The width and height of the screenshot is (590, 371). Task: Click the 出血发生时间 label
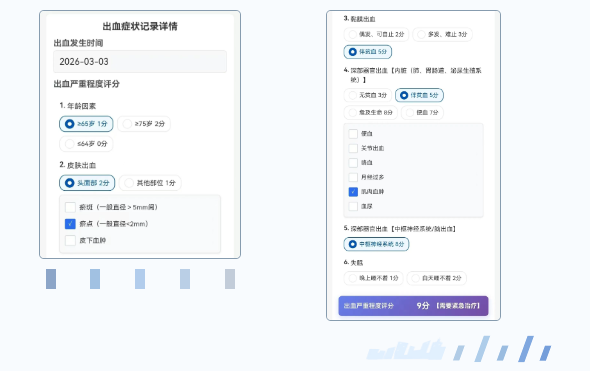click(x=78, y=43)
